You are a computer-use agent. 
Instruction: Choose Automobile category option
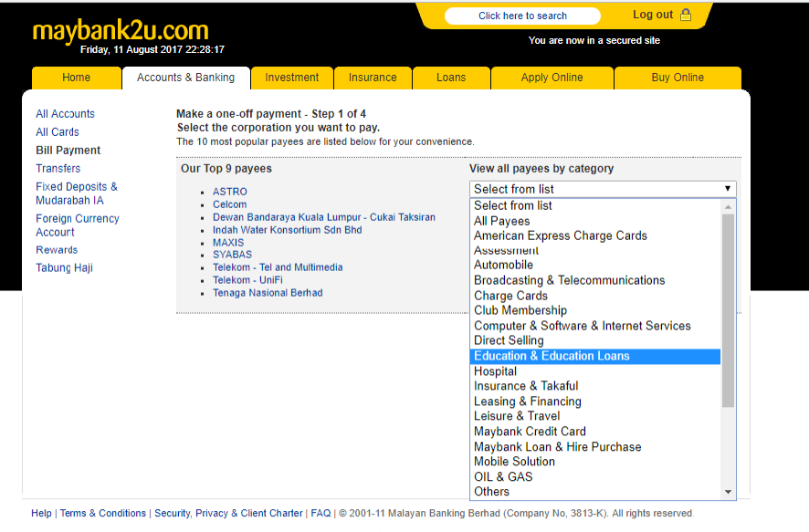pyautogui.click(x=595, y=265)
